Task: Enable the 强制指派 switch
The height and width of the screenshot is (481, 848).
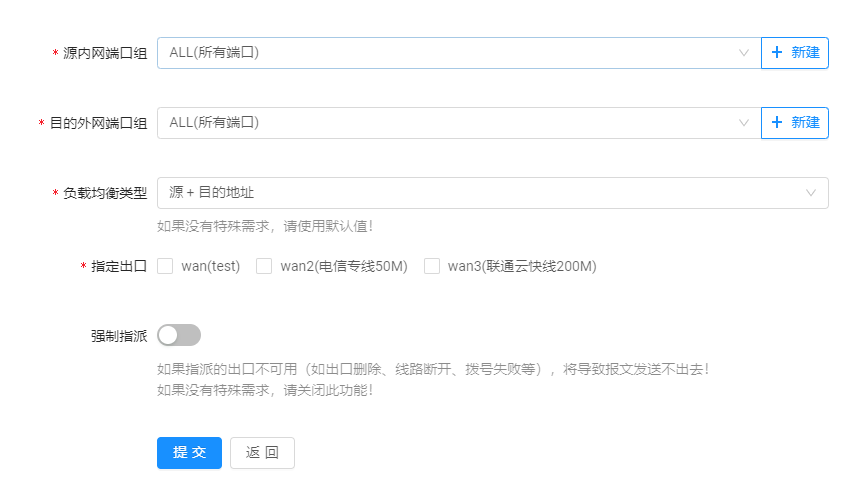Action: coord(179,335)
